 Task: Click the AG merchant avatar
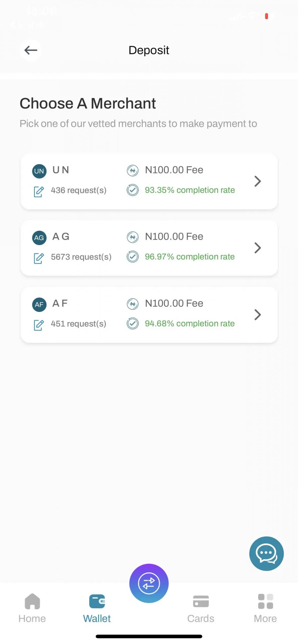click(x=39, y=238)
